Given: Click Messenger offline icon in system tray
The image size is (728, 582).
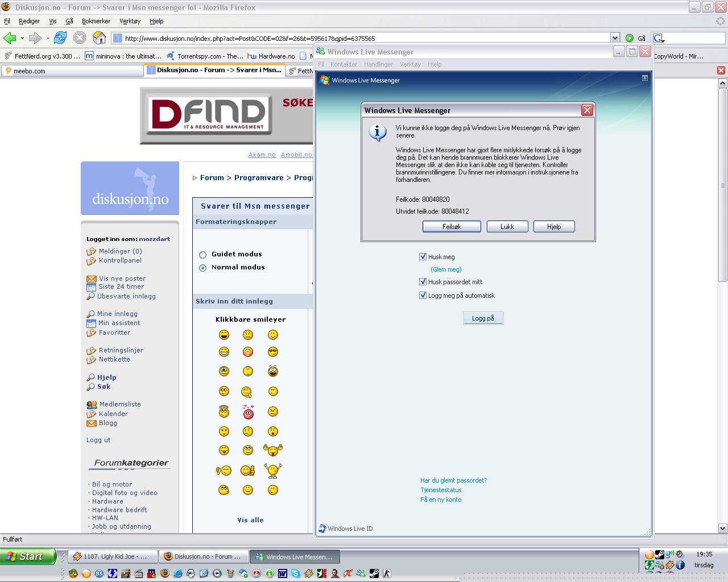Looking at the screenshot, I should 660,565.
